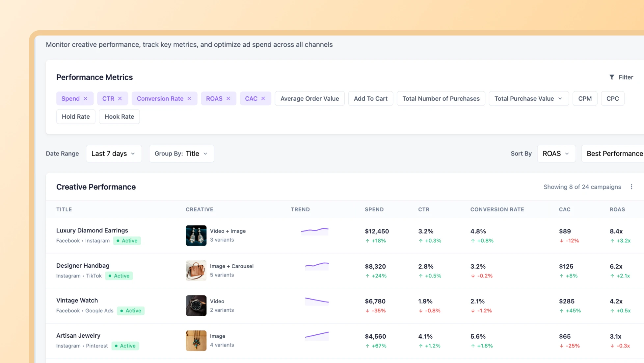This screenshot has height=363, width=644.
Task: Click the 8.4x ROAS value
Action: tap(616, 231)
